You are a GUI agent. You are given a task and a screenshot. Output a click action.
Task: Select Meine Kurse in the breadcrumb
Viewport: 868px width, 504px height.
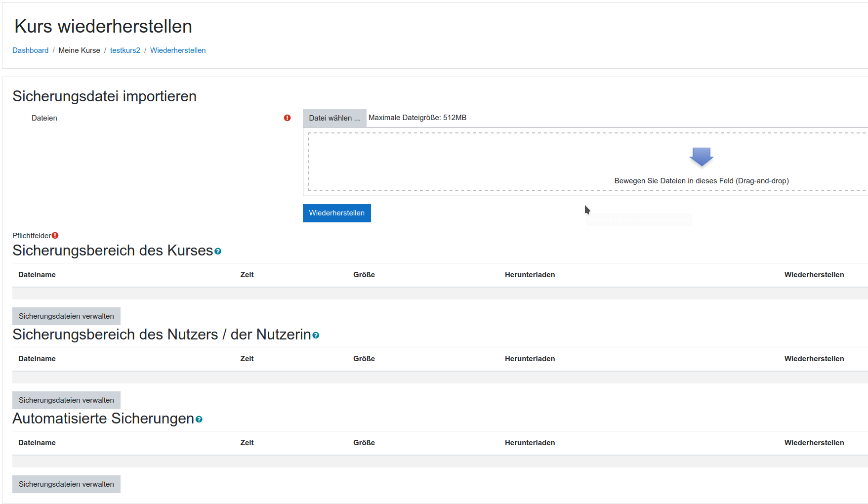(x=79, y=50)
